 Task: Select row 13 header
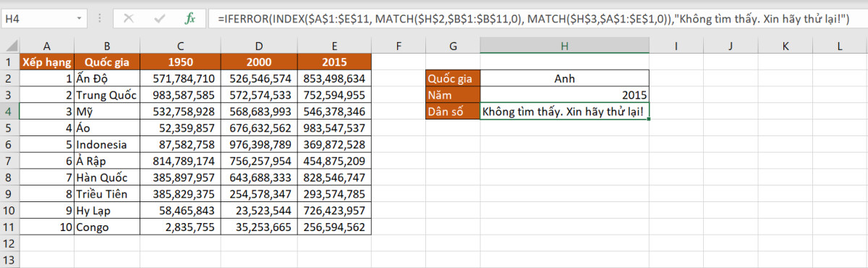[10, 260]
